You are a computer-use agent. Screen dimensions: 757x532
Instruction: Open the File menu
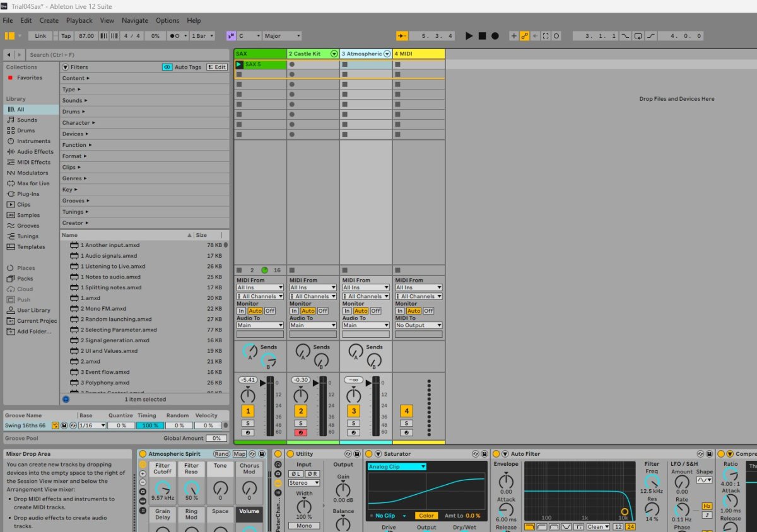tap(8, 21)
